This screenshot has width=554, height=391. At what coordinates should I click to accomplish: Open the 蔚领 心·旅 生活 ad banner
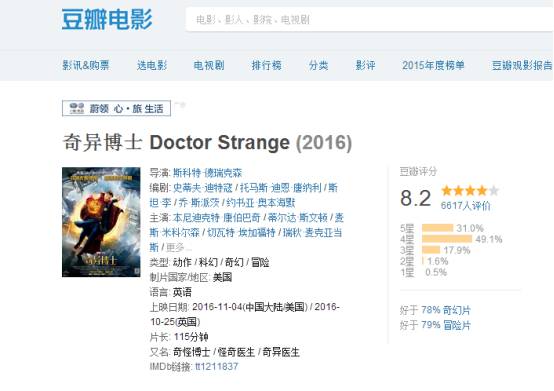[116, 108]
